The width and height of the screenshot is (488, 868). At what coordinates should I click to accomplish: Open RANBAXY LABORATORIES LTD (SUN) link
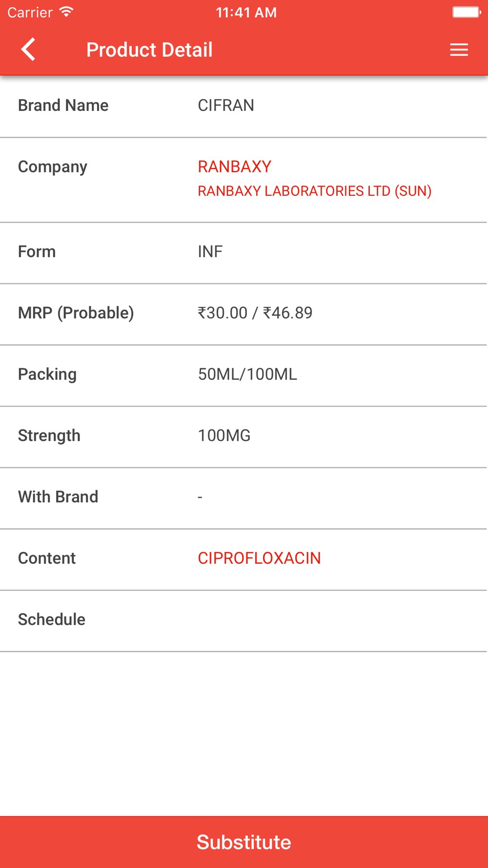(x=315, y=191)
